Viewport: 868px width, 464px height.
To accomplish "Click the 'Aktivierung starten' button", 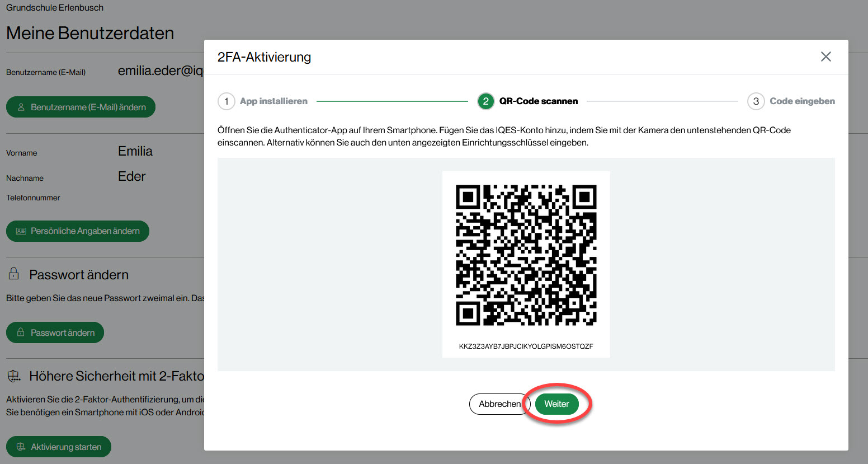I will (59, 447).
